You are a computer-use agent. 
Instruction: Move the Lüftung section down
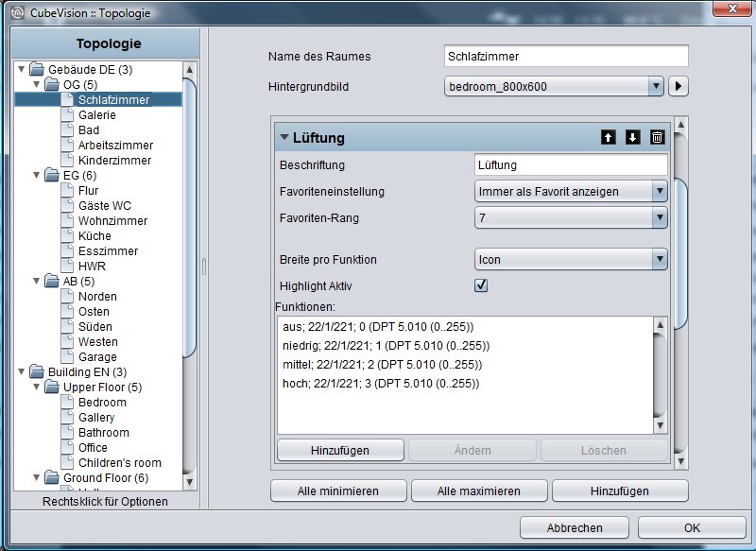(x=632, y=137)
